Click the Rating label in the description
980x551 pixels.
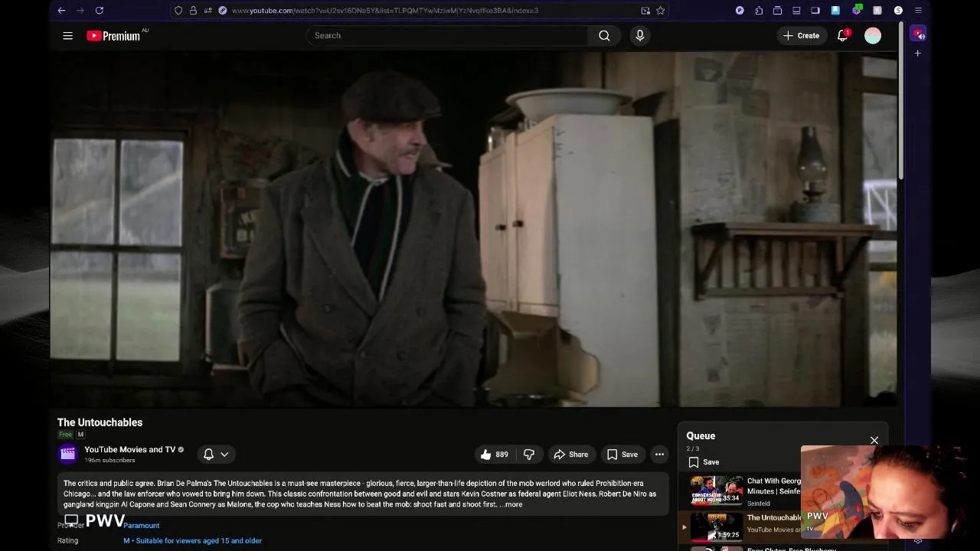67,541
